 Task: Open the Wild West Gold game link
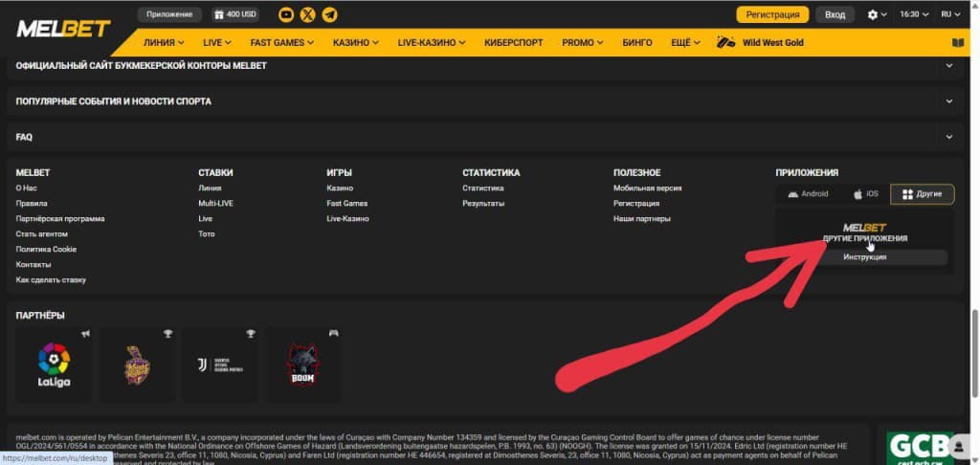click(x=760, y=42)
